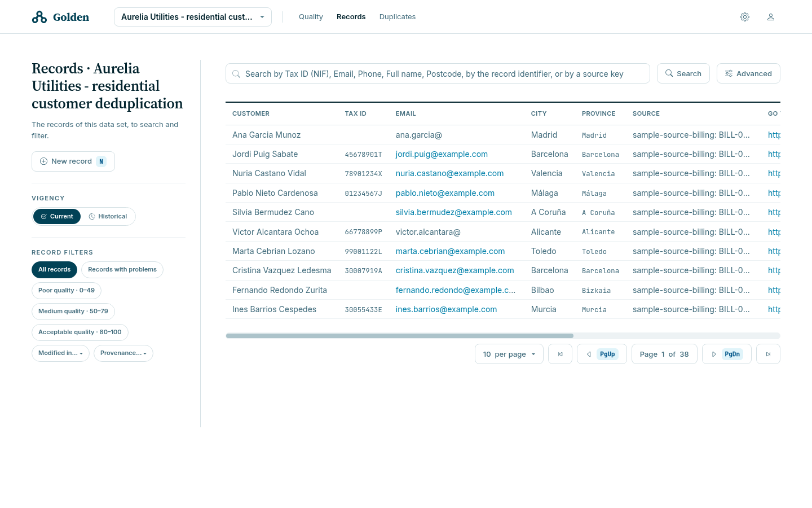Focus the records search input field
The height and width of the screenshot is (508, 812).
click(438, 73)
